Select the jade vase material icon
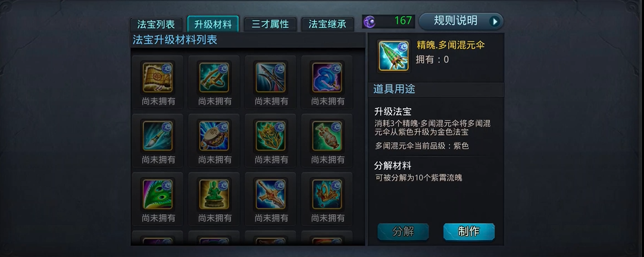644x257 pixels. 327,136
